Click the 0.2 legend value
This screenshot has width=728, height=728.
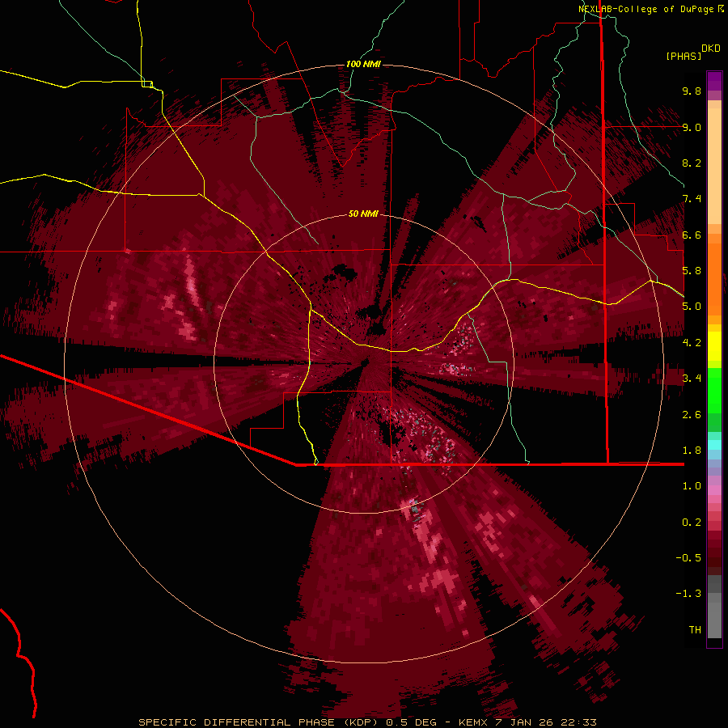pos(692,523)
